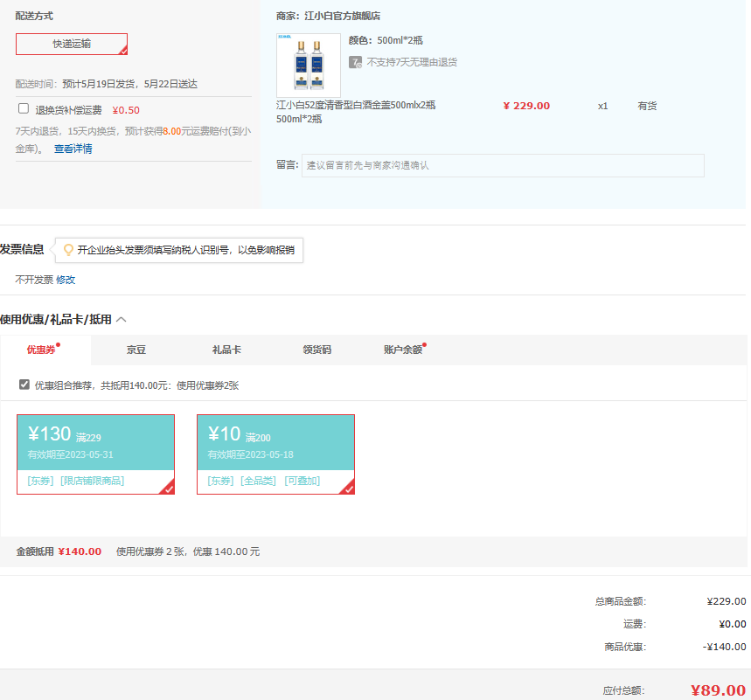Screen dimensions: 751x700
Task: Switch to the 领货码 tab
Action: [317, 350]
